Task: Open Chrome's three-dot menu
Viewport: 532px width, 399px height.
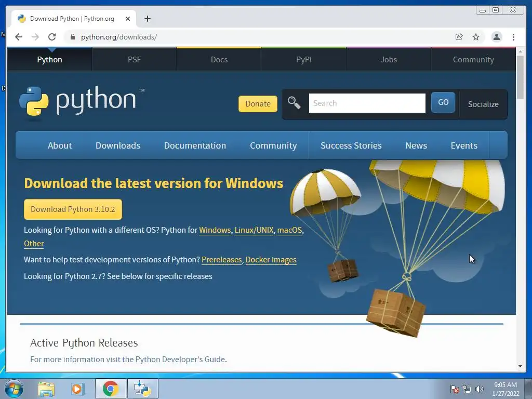Action: pyautogui.click(x=513, y=37)
